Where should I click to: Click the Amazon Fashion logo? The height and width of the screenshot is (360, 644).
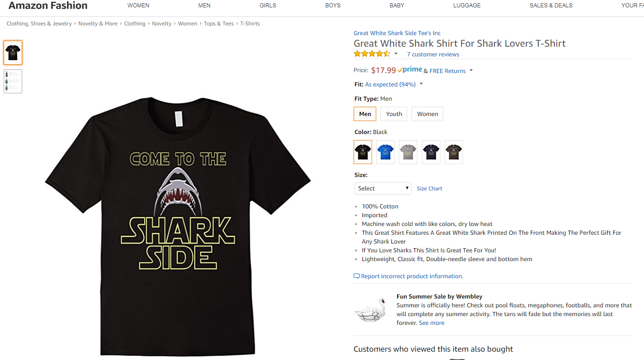(48, 6)
